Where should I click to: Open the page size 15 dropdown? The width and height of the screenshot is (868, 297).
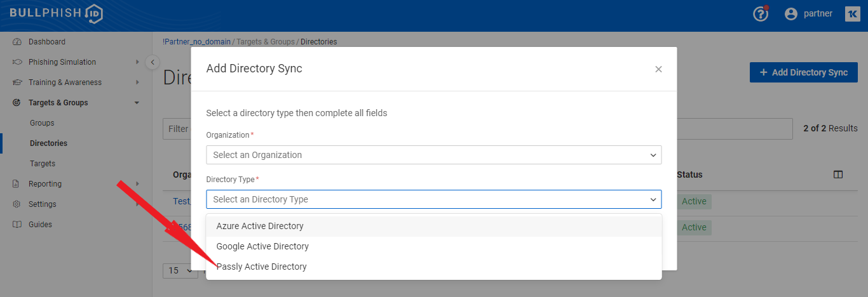coord(180,271)
